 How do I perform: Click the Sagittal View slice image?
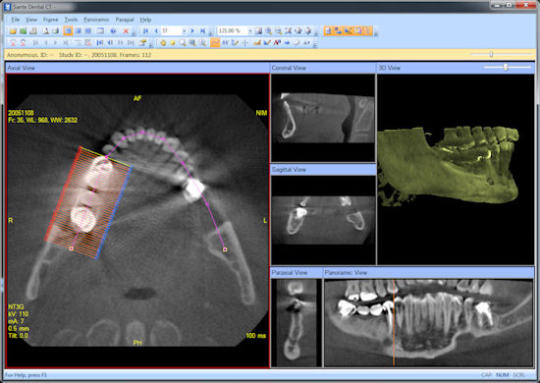pos(323,220)
